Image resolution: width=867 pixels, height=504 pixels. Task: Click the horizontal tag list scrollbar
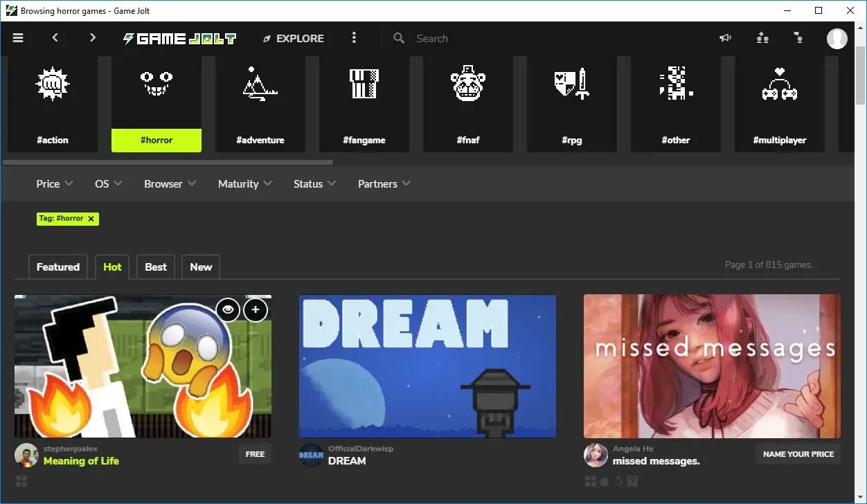coord(168,163)
